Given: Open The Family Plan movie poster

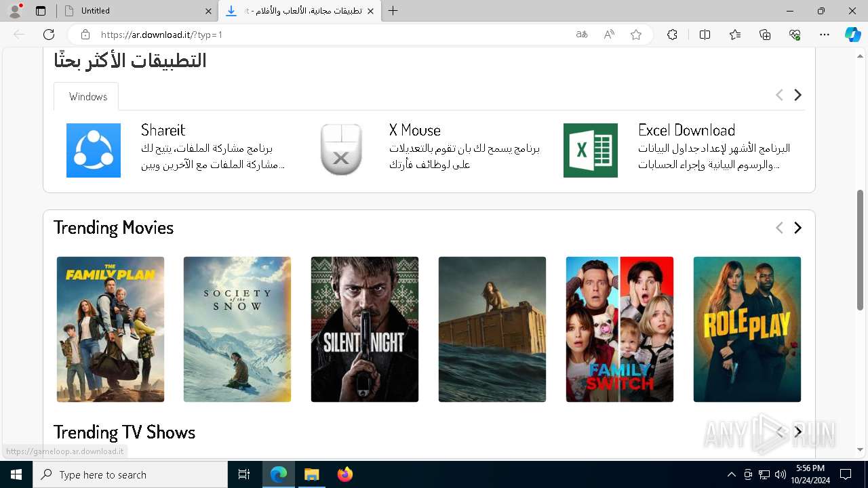Looking at the screenshot, I should (x=111, y=329).
